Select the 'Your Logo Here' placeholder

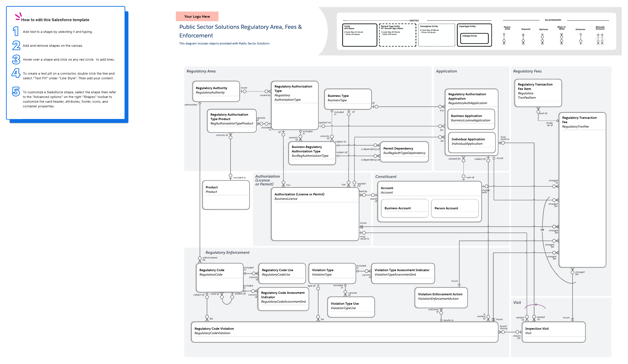[x=197, y=16]
